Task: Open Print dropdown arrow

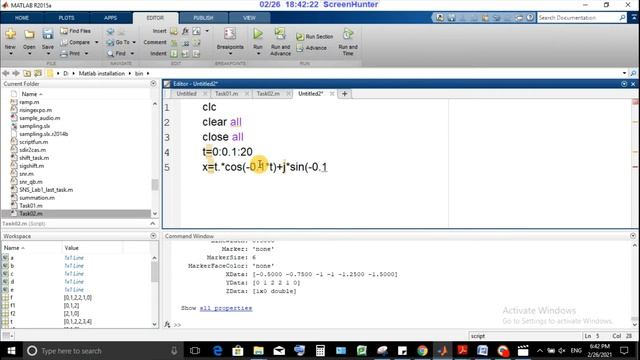Action: 86,53
